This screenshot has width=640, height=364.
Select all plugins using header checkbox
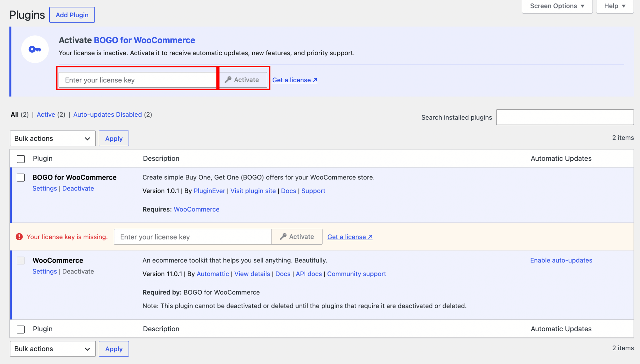point(21,159)
